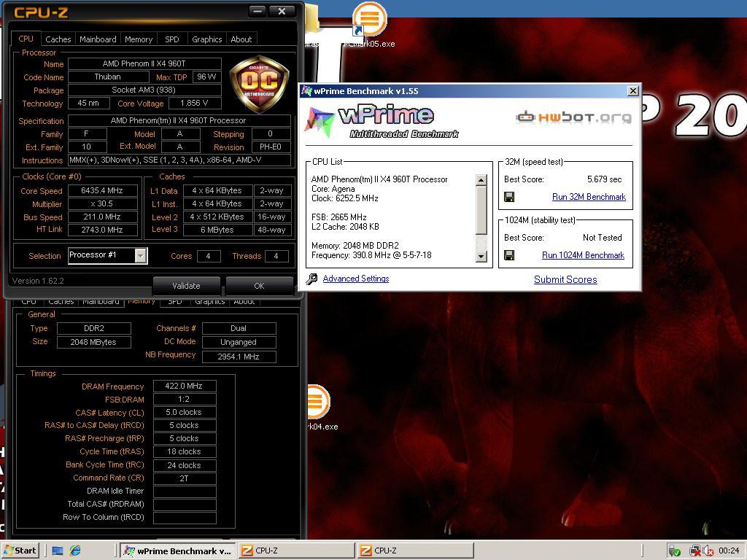Click the Run 32M Benchmark link
Viewport: 747px width, 560px height.
coord(589,197)
